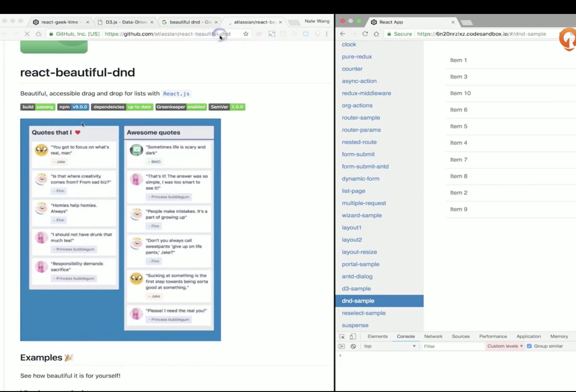The height and width of the screenshot is (392, 576).
Task: Show console sidebar icon
Action: (342, 346)
